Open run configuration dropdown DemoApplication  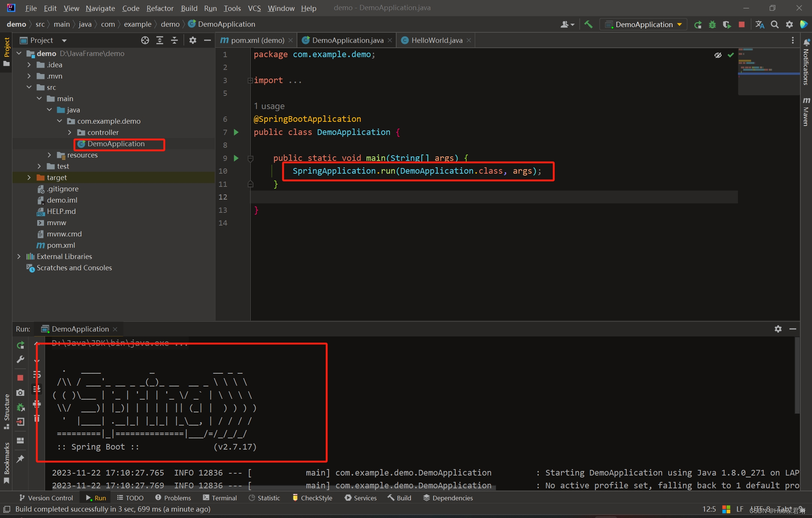click(x=644, y=24)
